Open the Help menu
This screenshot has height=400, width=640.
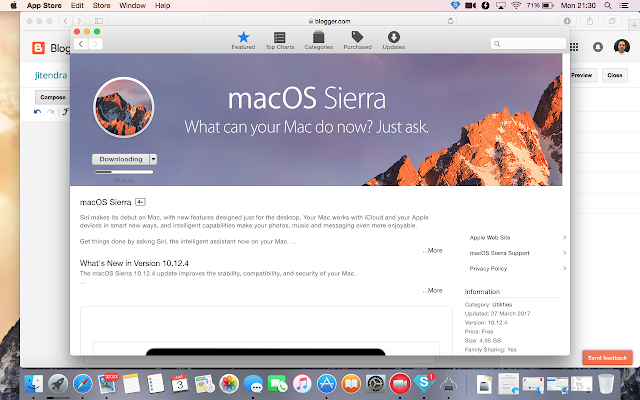coord(162,5)
